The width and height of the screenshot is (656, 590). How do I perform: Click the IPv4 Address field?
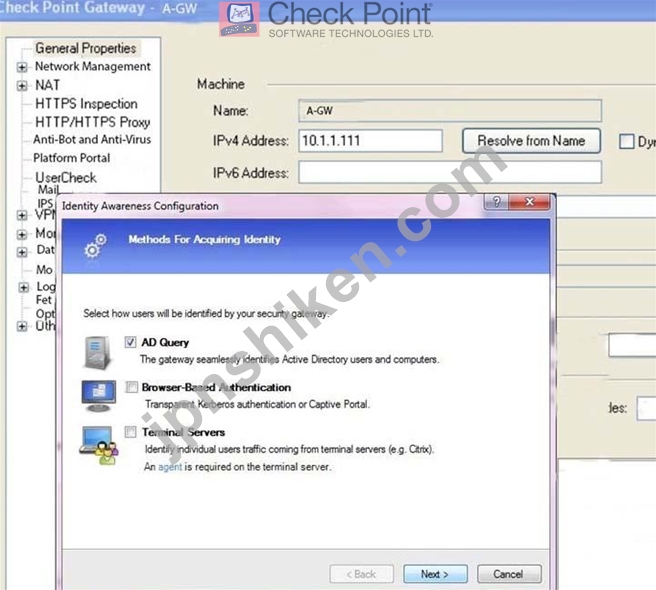coord(370,141)
